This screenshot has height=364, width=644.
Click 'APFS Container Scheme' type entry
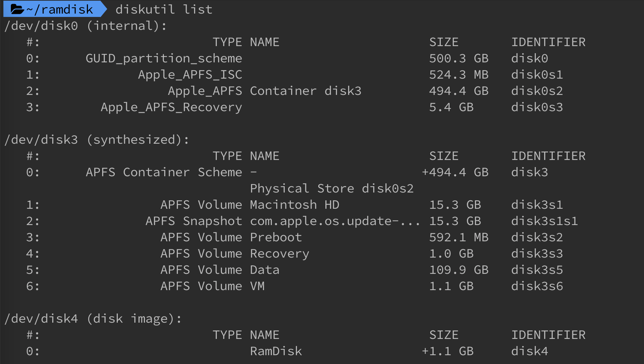[164, 172]
